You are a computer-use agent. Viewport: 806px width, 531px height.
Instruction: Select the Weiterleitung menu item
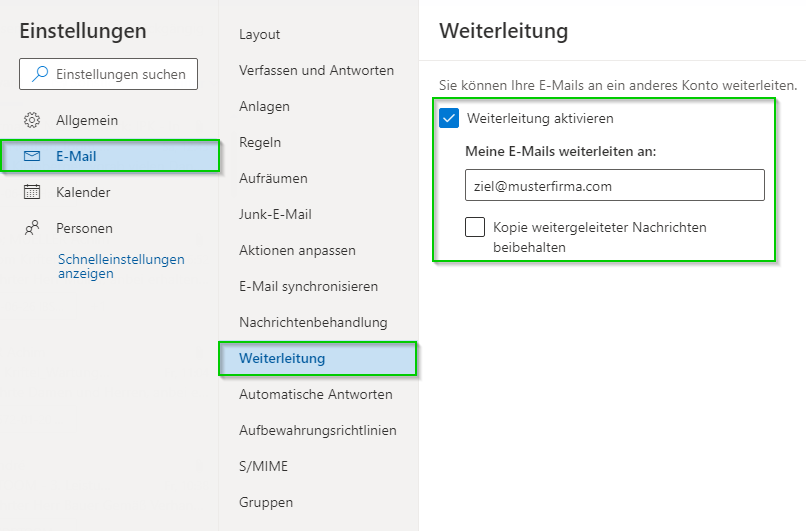click(318, 358)
